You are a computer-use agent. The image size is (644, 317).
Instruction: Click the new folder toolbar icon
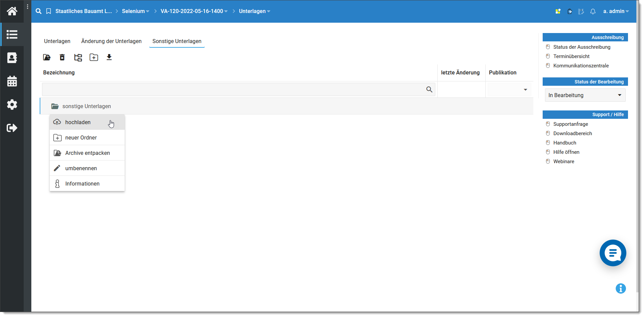click(x=94, y=57)
